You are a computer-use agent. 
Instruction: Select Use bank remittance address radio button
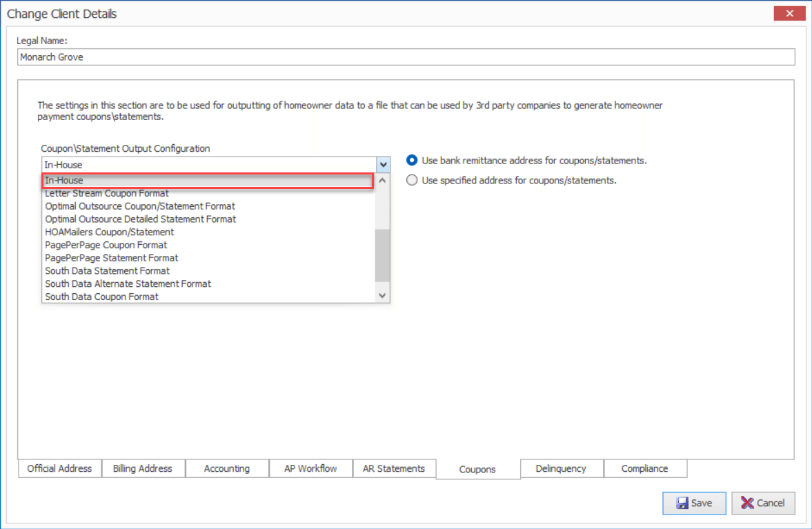[412, 161]
